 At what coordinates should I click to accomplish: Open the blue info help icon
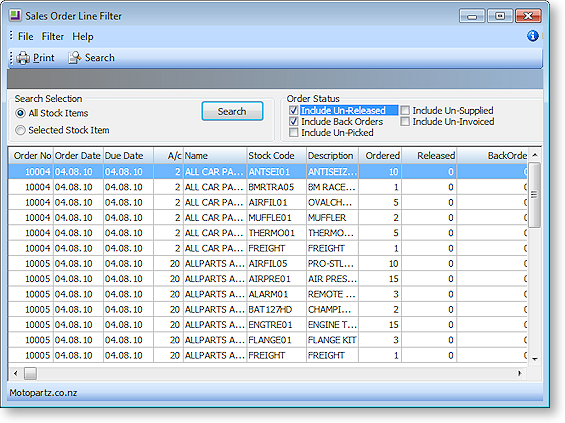[x=533, y=36]
